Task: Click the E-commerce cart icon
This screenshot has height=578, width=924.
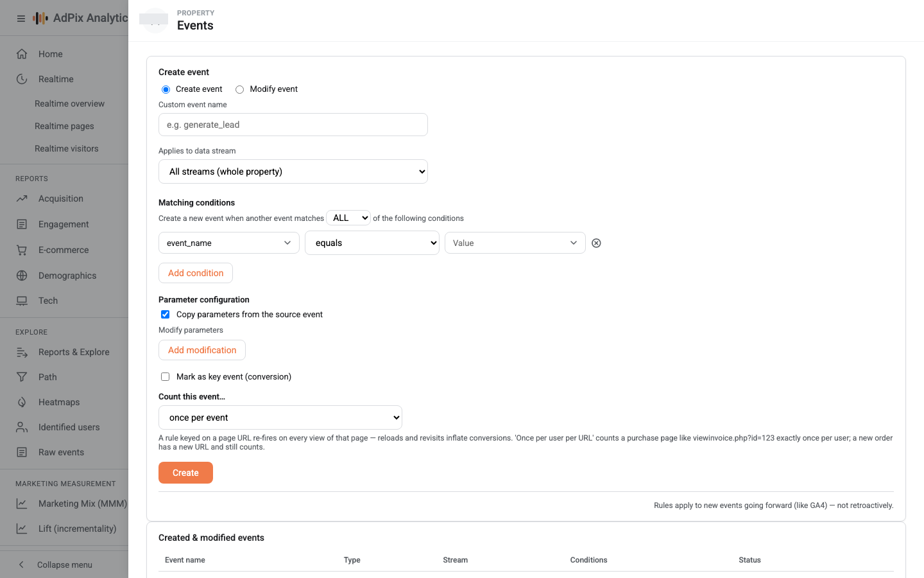Action: pos(22,250)
